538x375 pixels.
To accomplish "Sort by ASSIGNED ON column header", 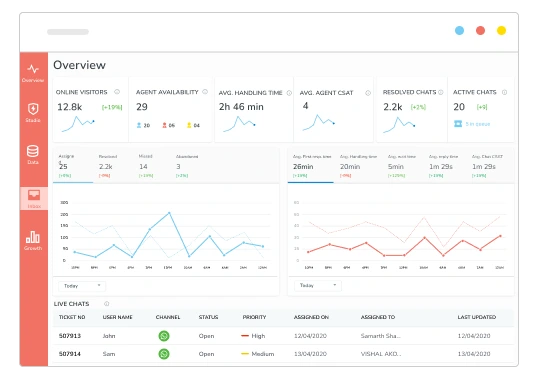I will pos(311,317).
